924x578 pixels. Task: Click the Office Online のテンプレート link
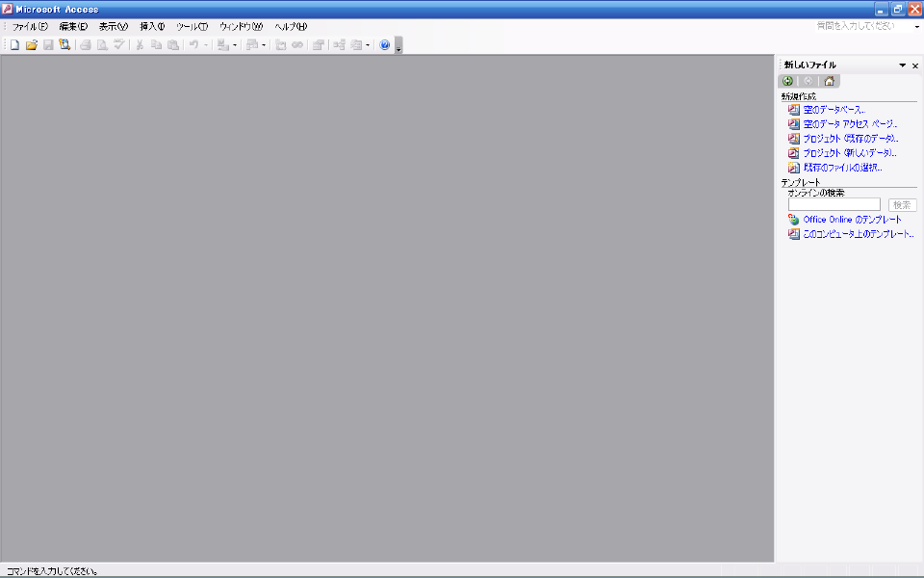852,220
